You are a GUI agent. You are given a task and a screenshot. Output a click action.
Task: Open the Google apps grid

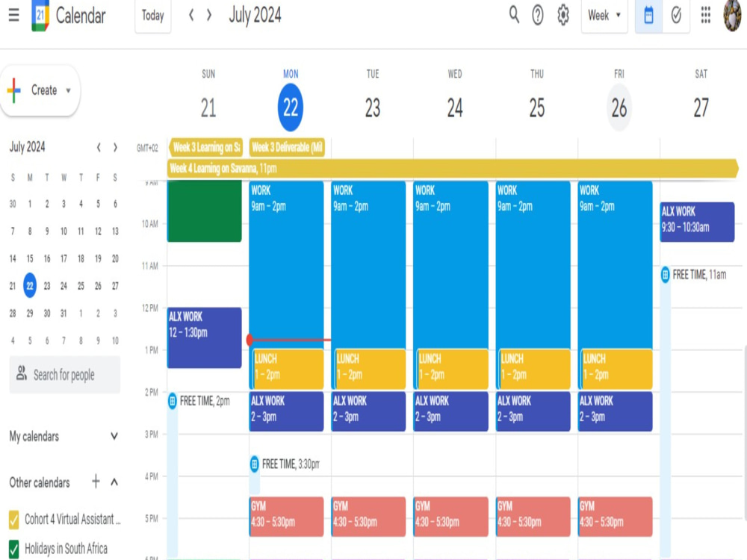[706, 15]
